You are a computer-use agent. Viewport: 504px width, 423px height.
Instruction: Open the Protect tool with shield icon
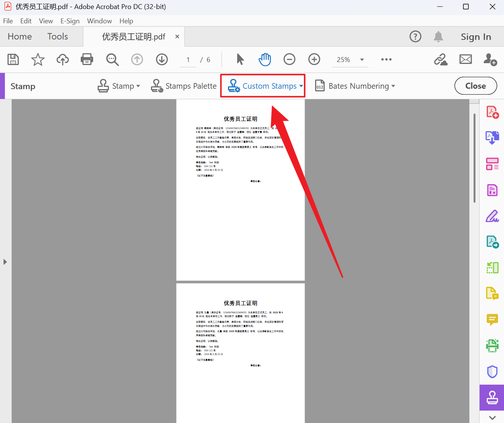tap(492, 372)
